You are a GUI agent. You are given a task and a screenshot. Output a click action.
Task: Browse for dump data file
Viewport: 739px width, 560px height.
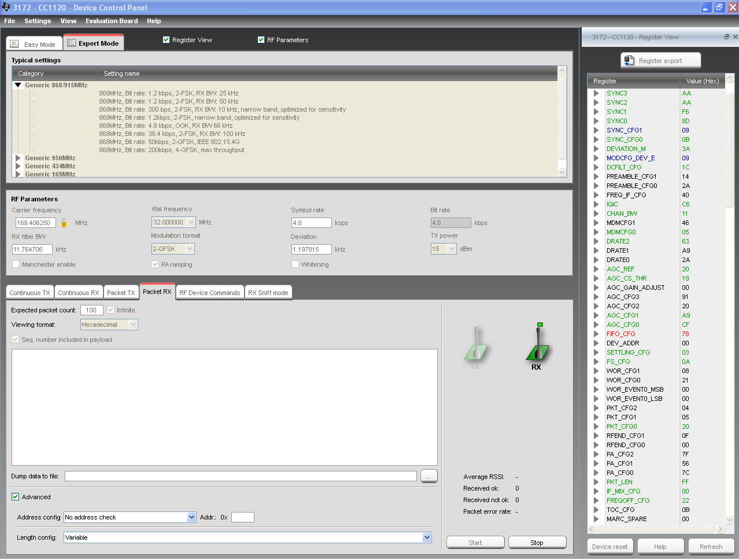428,476
